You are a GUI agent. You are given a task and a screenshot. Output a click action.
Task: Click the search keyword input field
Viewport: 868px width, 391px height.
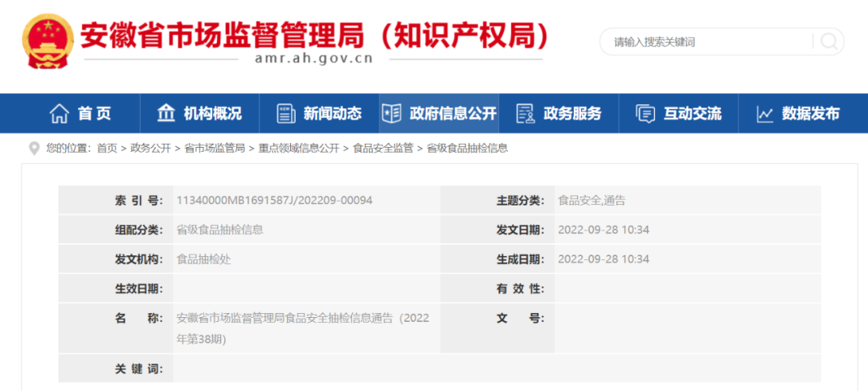[x=707, y=42]
